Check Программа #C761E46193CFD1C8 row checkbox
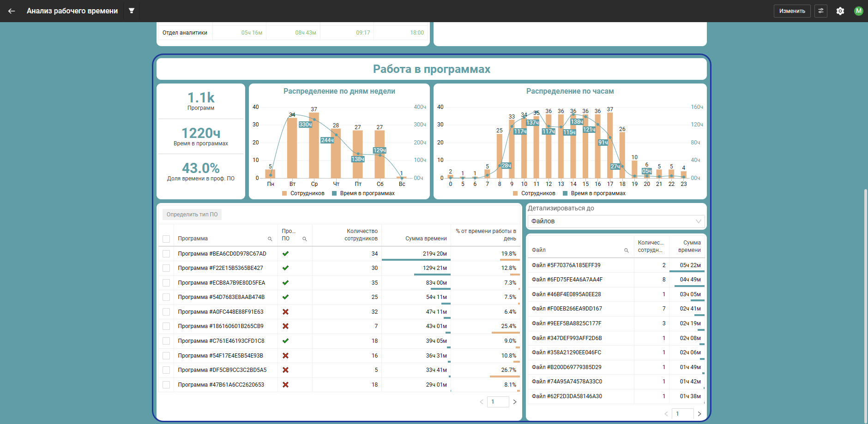The width and height of the screenshot is (868, 424). point(166,341)
